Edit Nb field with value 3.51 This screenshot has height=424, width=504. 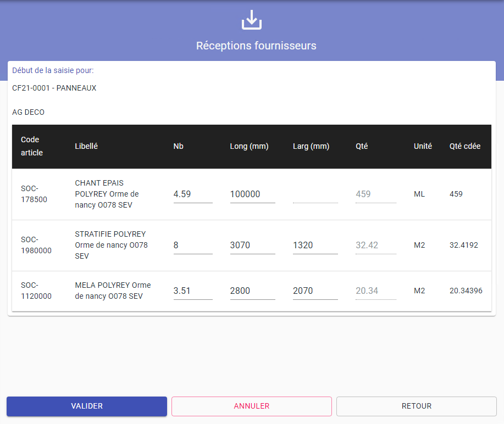coord(192,291)
